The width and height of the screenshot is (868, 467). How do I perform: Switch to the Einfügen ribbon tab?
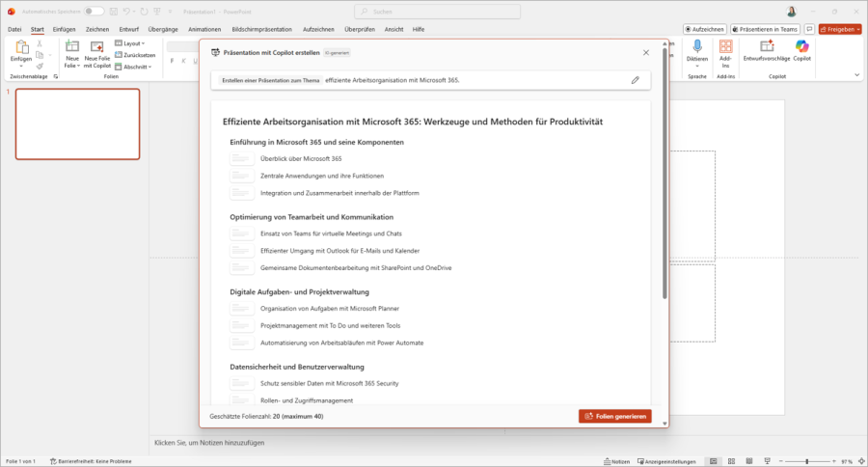[x=65, y=29]
